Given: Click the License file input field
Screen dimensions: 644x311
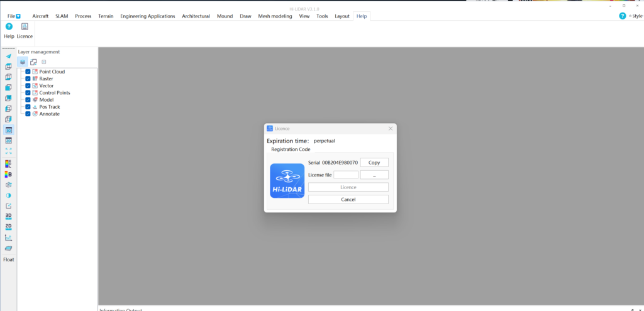Looking at the screenshot, I should 346,175.
